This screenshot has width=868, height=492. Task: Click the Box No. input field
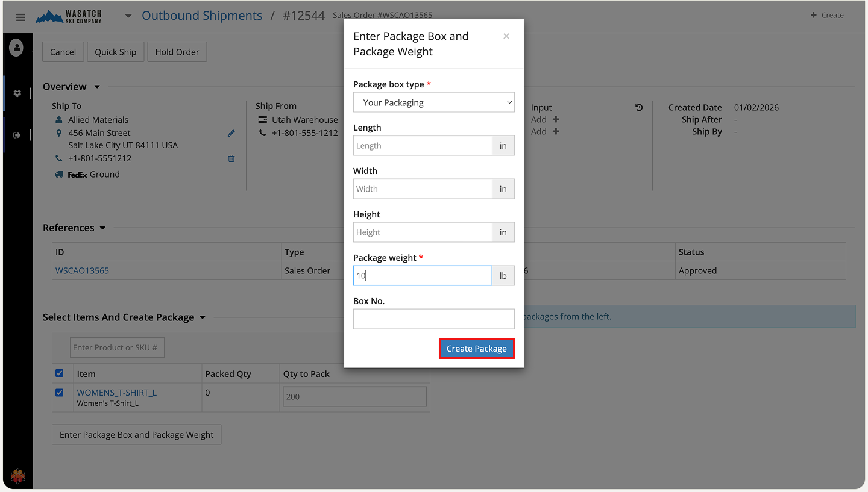point(433,319)
